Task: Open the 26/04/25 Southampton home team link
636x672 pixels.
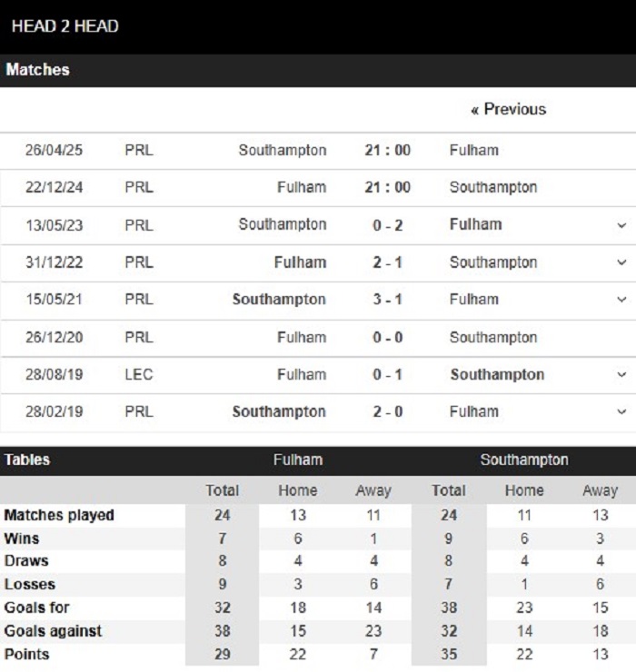Action: pyautogui.click(x=283, y=151)
